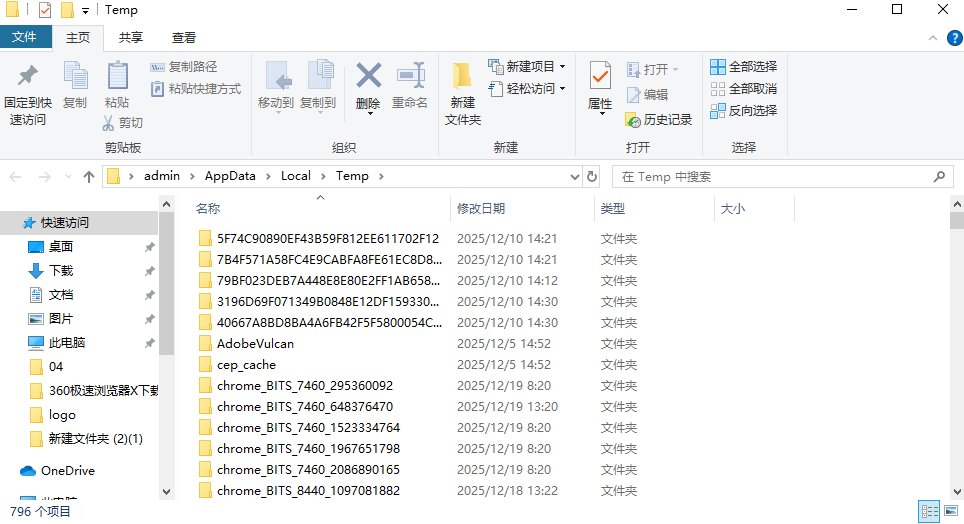Click the search Temp input field

pyautogui.click(x=775, y=177)
